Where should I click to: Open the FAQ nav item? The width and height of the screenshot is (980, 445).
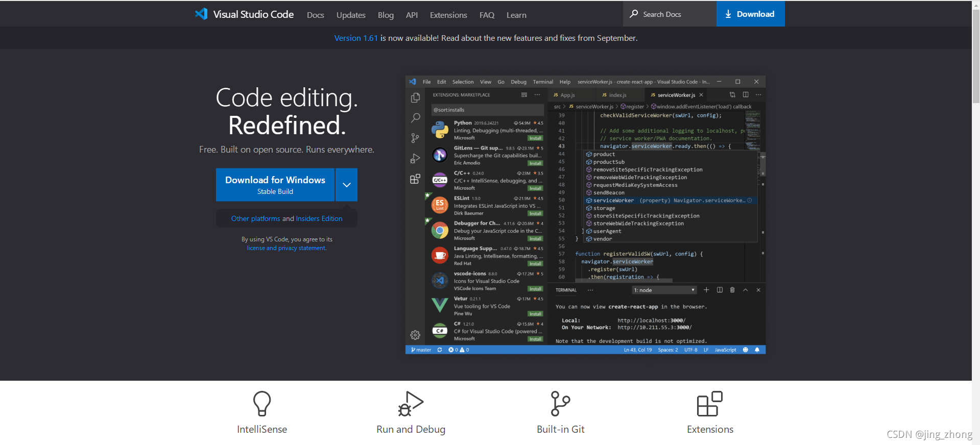pos(487,15)
